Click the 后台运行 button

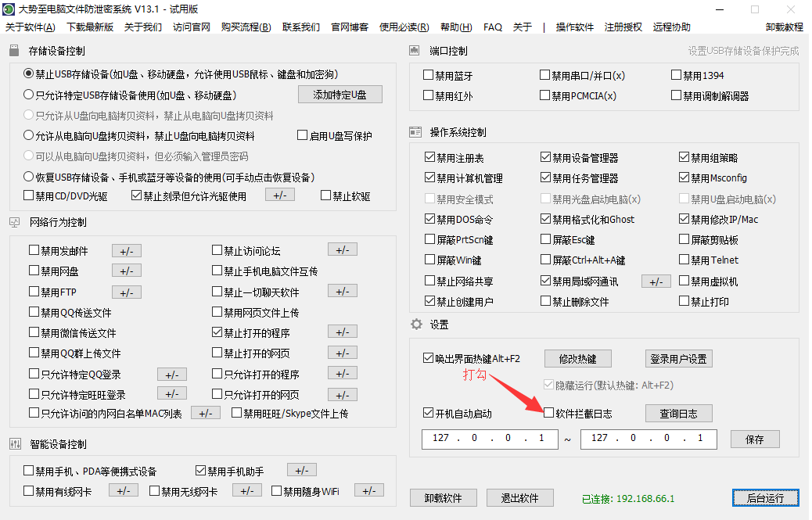766,498
